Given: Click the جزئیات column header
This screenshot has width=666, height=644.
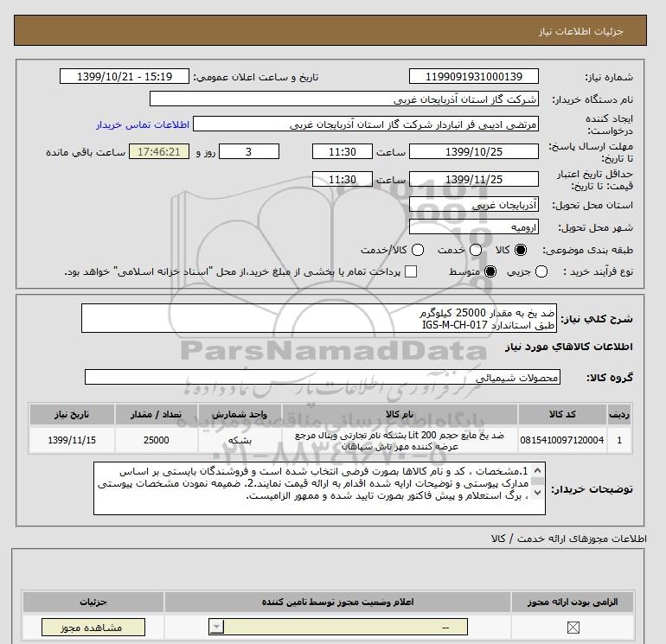Looking at the screenshot, I should point(93,602).
